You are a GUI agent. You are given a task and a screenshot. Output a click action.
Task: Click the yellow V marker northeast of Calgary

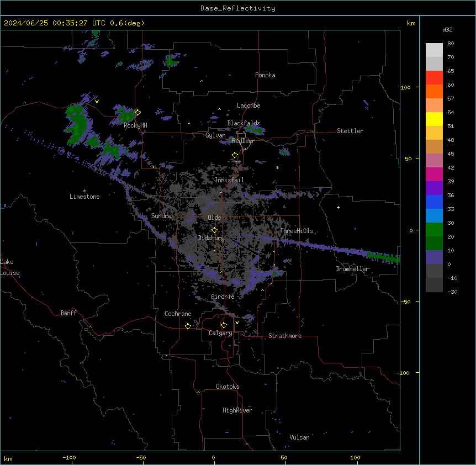[x=237, y=323]
